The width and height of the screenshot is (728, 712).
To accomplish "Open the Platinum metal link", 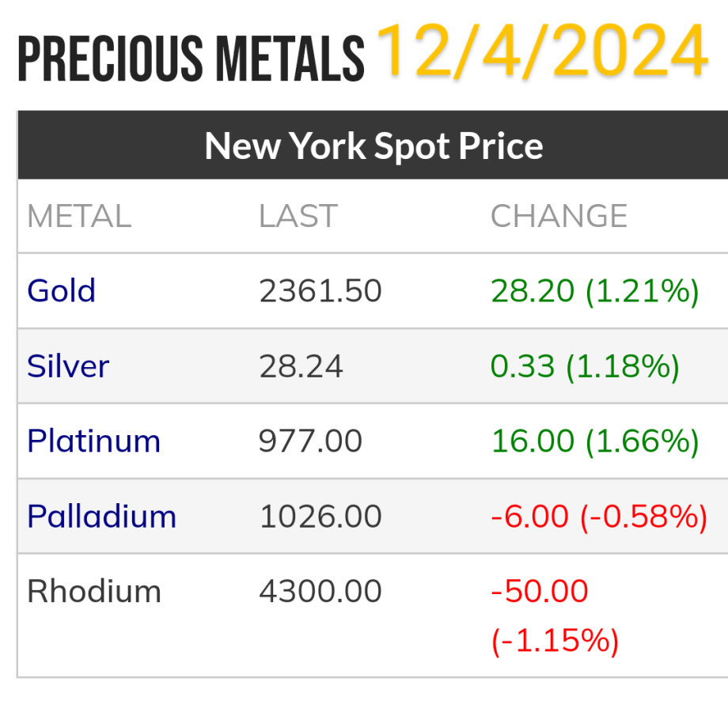I will tap(93, 441).
